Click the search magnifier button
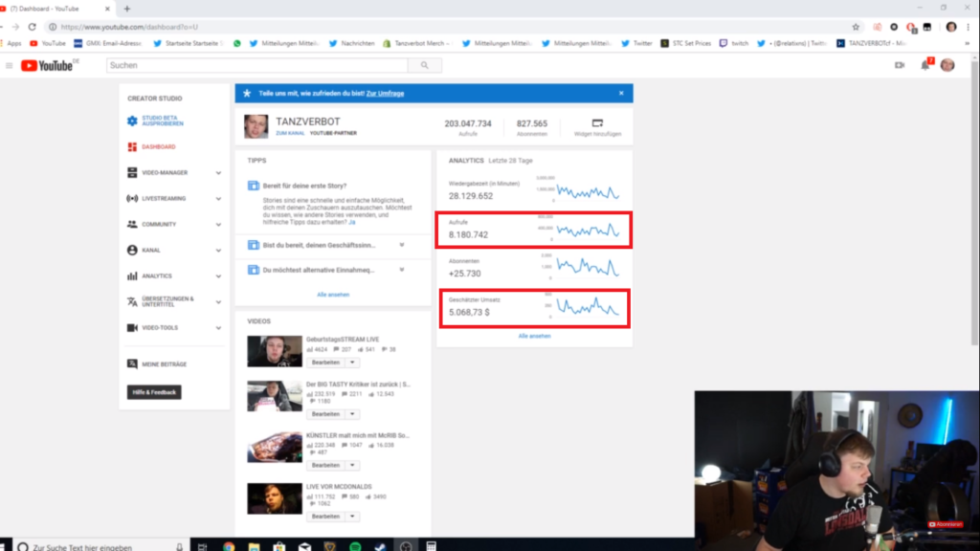Image resolution: width=980 pixels, height=551 pixels. tap(424, 66)
